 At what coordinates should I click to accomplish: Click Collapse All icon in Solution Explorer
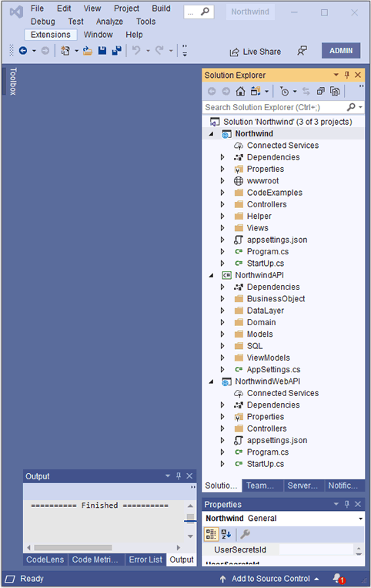click(321, 91)
